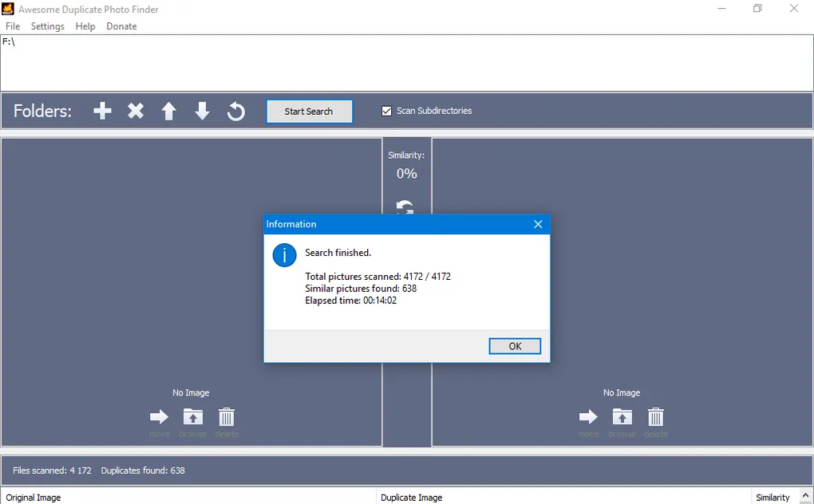Click the left panel move arrow icon

click(160, 417)
